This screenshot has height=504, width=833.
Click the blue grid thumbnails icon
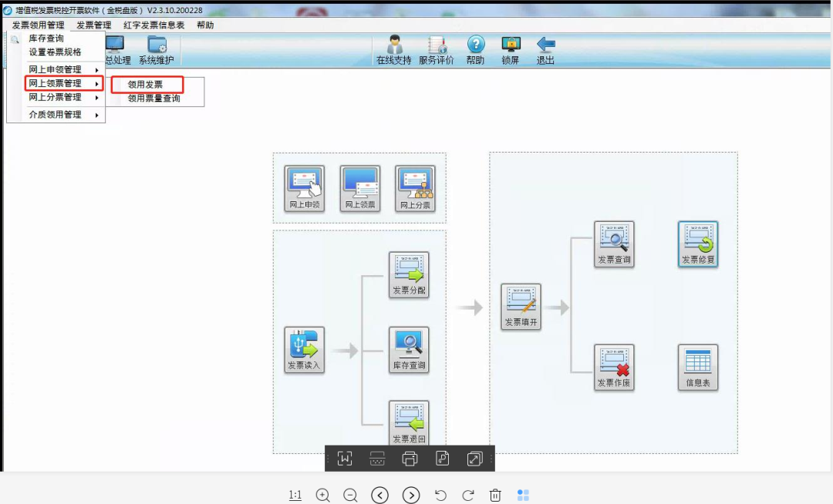click(x=523, y=496)
